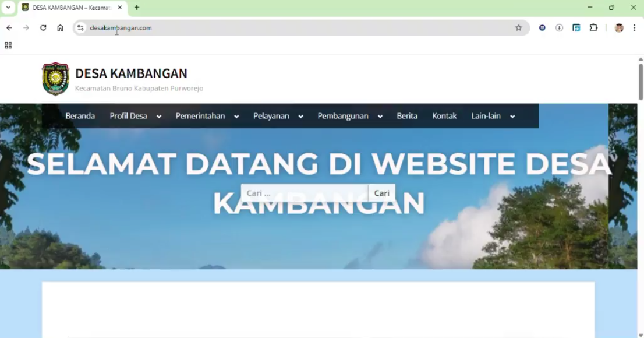Open the apps grid in bookmarks bar
The height and width of the screenshot is (338, 644).
point(8,45)
